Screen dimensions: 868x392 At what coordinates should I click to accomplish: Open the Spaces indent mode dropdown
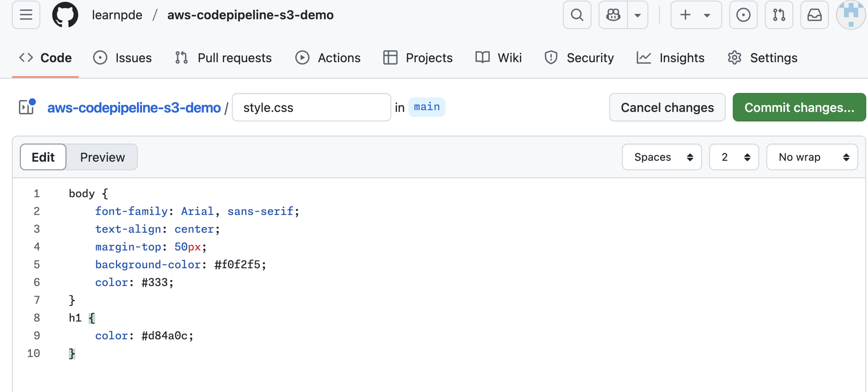[661, 157]
